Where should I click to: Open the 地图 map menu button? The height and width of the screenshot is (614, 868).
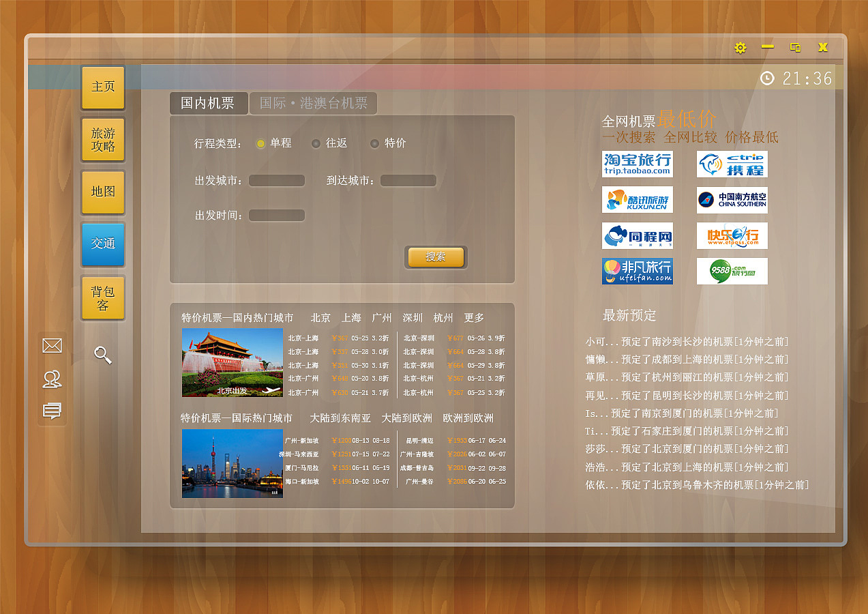103,192
